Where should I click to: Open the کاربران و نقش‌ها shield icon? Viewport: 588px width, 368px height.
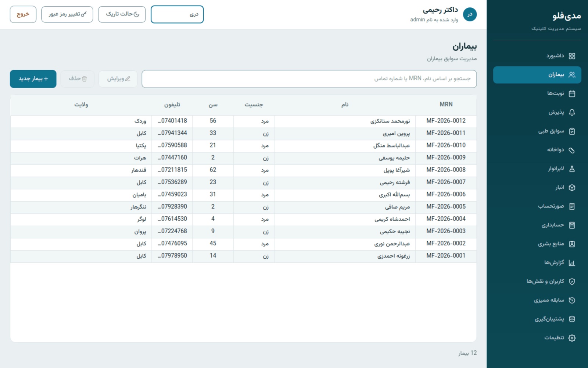[x=572, y=281]
